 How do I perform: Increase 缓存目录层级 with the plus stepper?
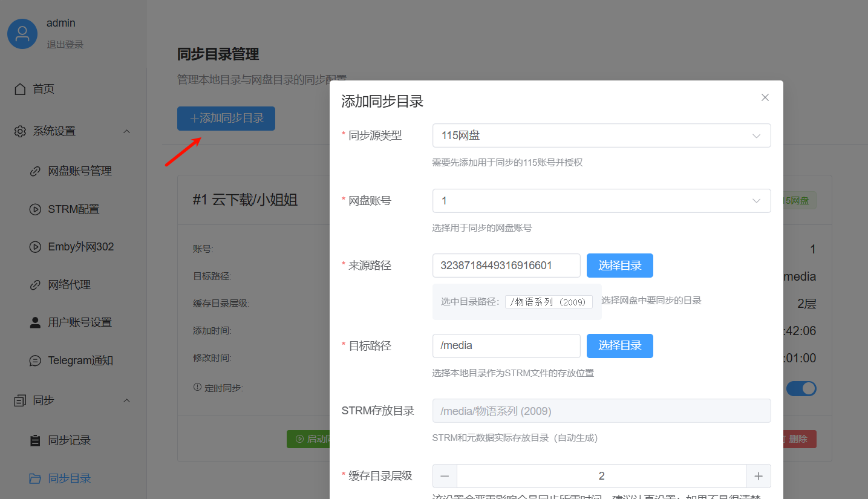coord(759,476)
